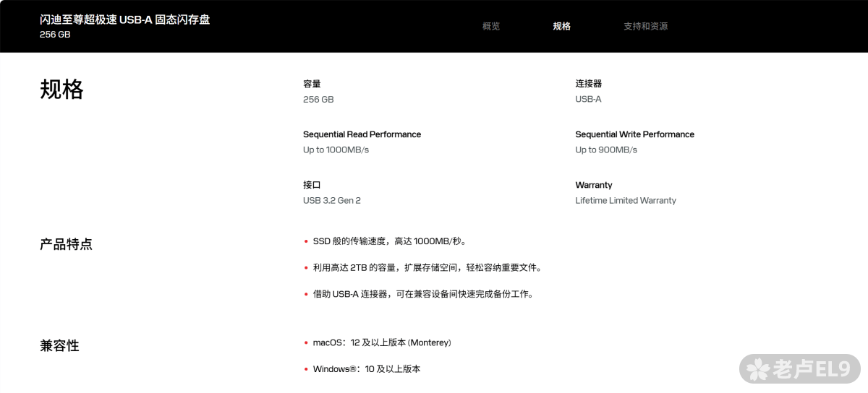The width and height of the screenshot is (868, 393).
Task: Click the USB-A connector value
Action: (588, 99)
